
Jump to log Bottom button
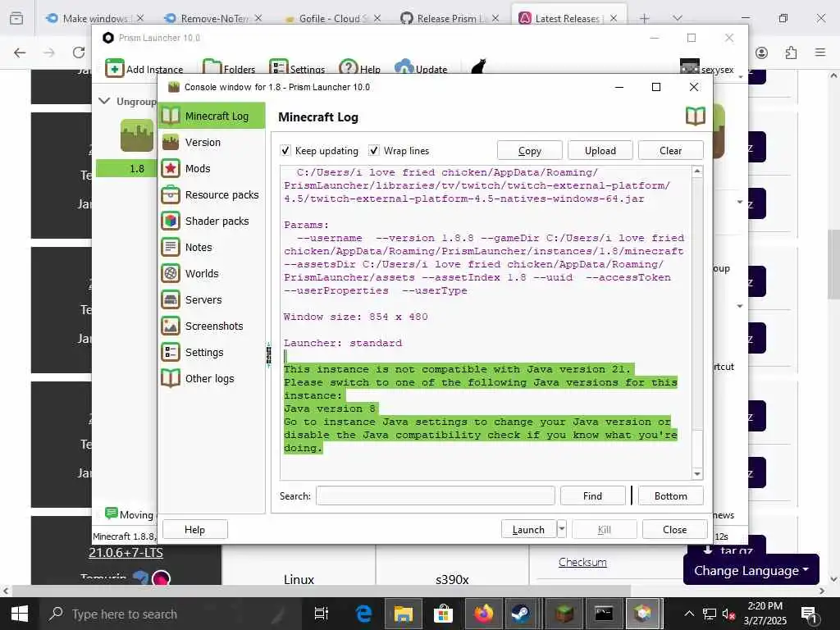pyautogui.click(x=671, y=495)
